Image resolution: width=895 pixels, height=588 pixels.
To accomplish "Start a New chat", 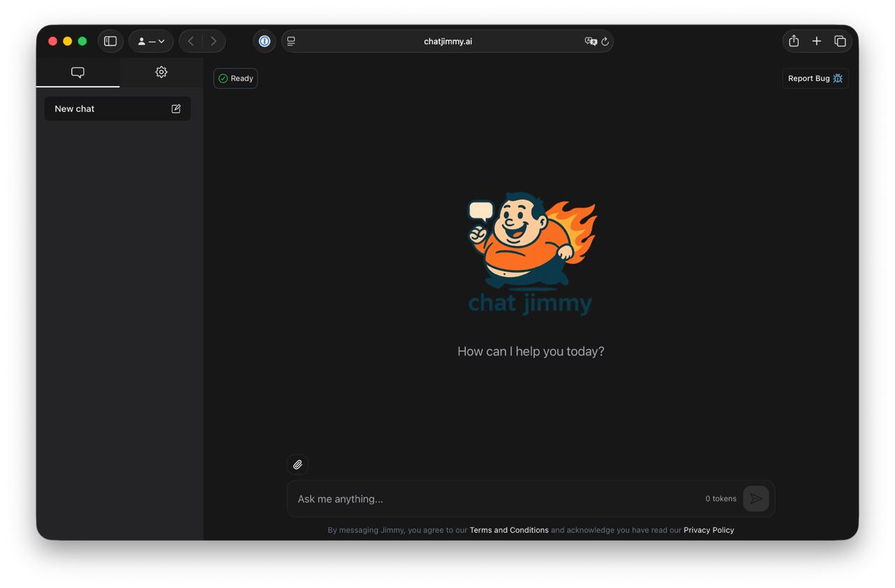I will point(117,109).
